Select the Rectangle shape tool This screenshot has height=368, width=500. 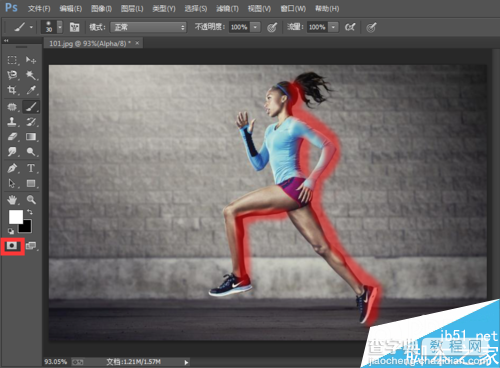click(x=31, y=183)
